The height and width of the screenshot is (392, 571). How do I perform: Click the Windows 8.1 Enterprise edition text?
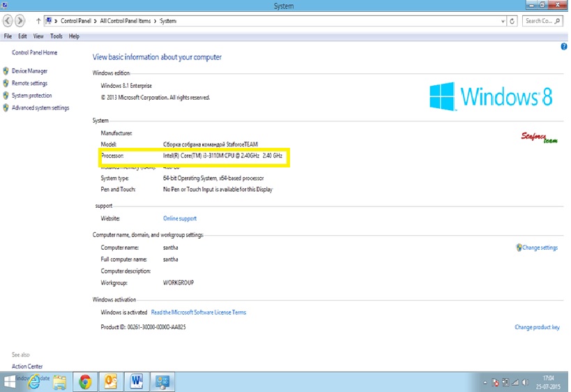pyautogui.click(x=126, y=86)
